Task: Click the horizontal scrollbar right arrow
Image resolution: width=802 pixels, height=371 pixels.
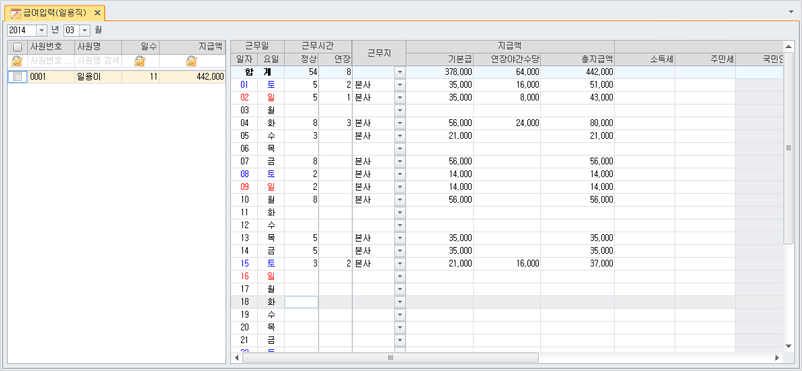Action: click(x=776, y=357)
